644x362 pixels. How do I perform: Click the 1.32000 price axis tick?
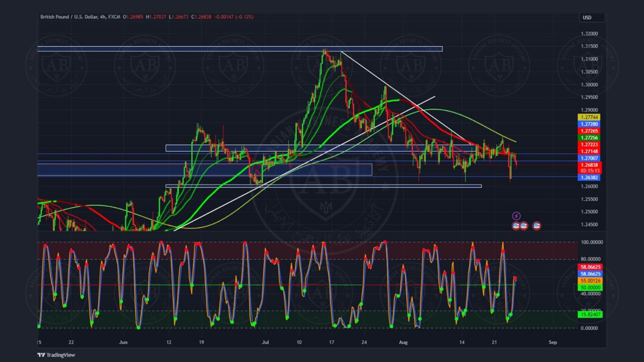[589, 33]
